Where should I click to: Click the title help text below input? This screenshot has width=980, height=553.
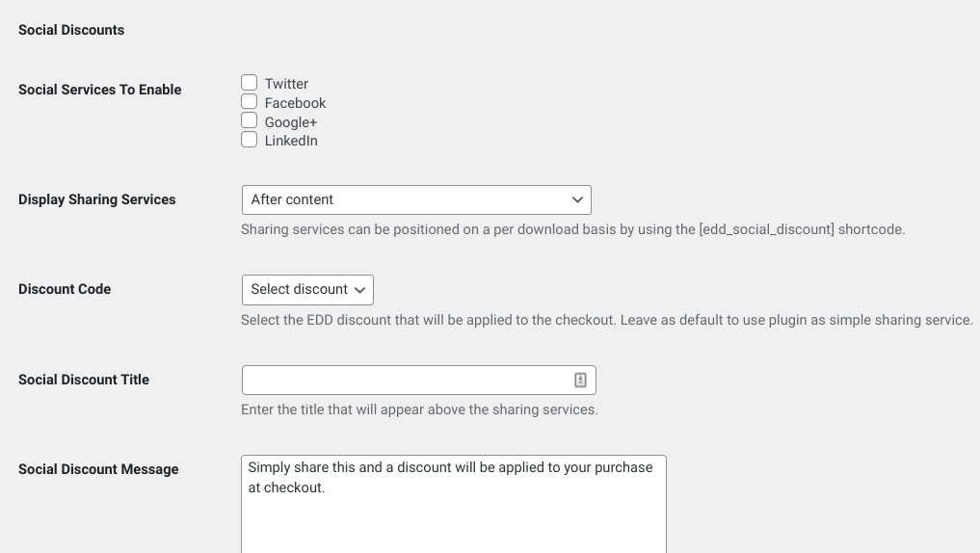(419, 409)
